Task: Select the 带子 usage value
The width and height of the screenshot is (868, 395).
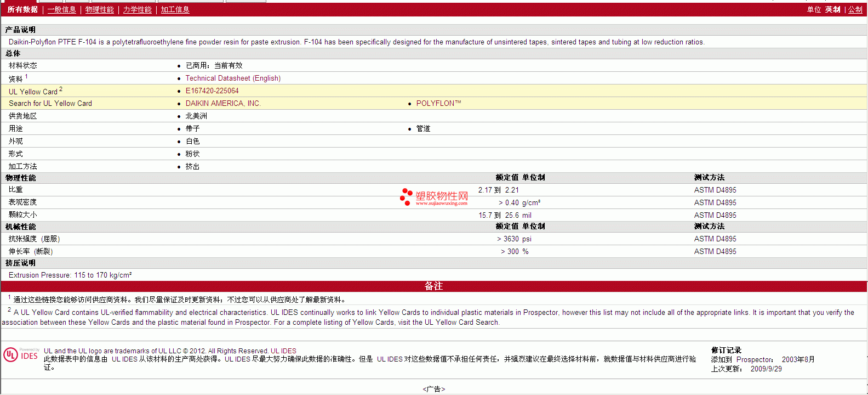Action: pyautogui.click(x=193, y=129)
